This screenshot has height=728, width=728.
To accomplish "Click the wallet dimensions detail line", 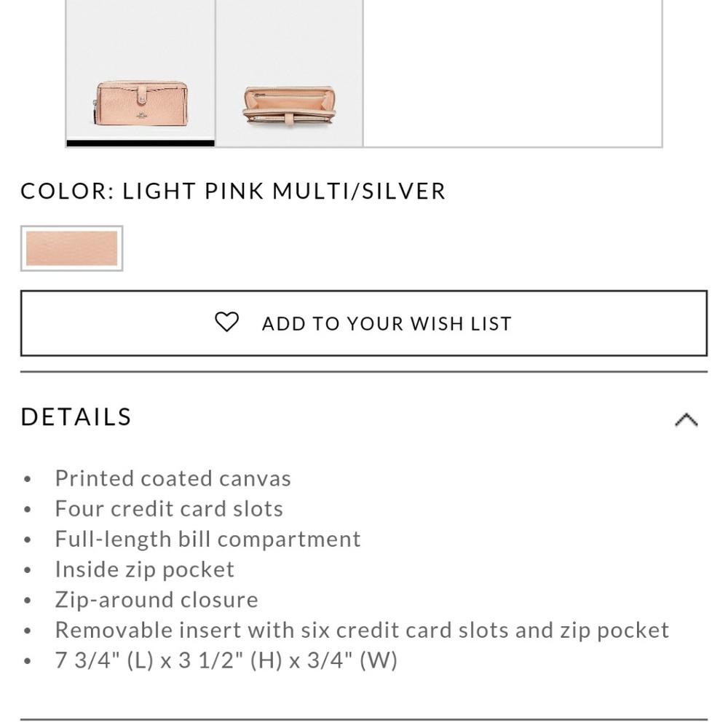I will pyautogui.click(x=226, y=660).
